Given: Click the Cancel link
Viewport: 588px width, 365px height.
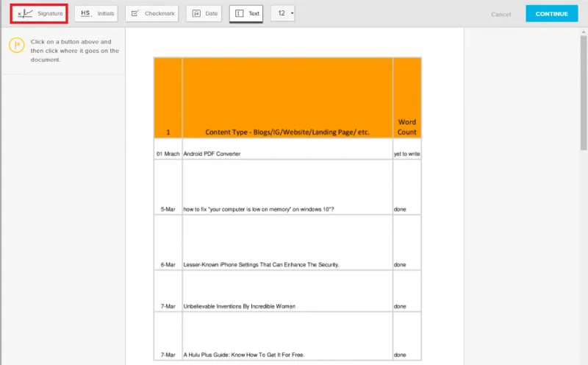Looking at the screenshot, I should (x=501, y=14).
